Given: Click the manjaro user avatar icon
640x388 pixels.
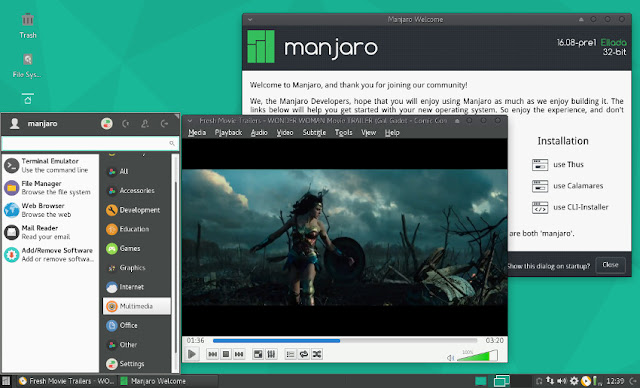Looking at the screenshot, I should click(x=15, y=123).
